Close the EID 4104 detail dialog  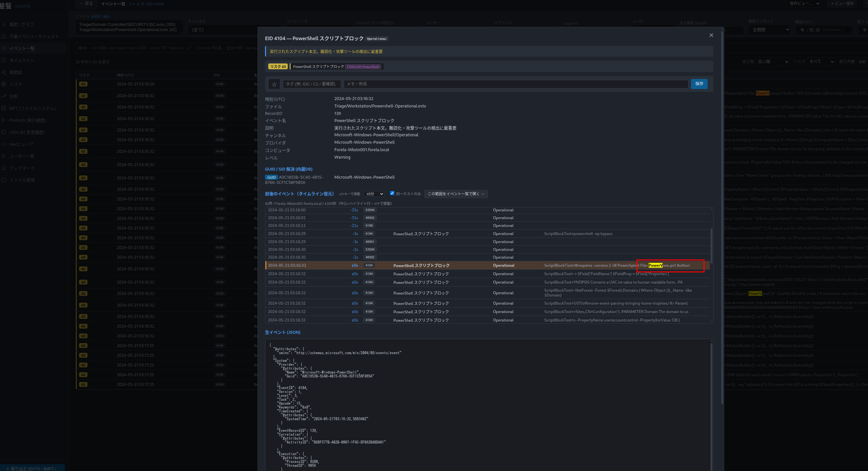tap(711, 35)
